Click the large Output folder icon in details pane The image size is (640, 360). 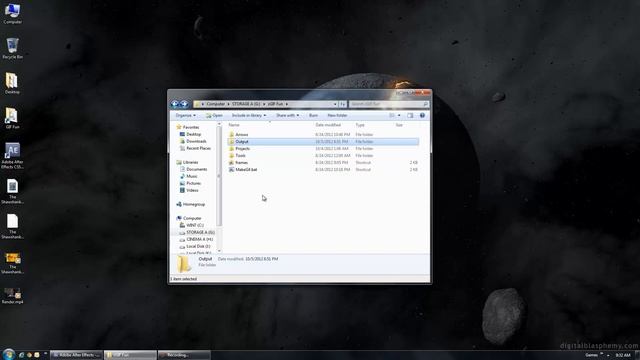(x=184, y=264)
